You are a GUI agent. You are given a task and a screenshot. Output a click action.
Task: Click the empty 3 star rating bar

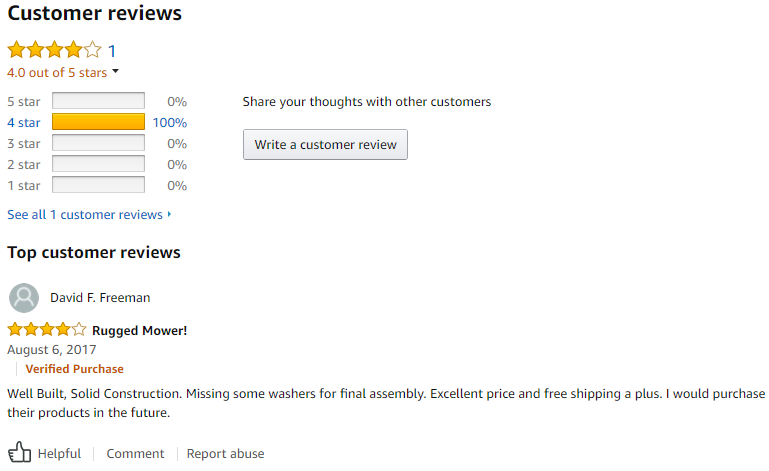[98, 144]
